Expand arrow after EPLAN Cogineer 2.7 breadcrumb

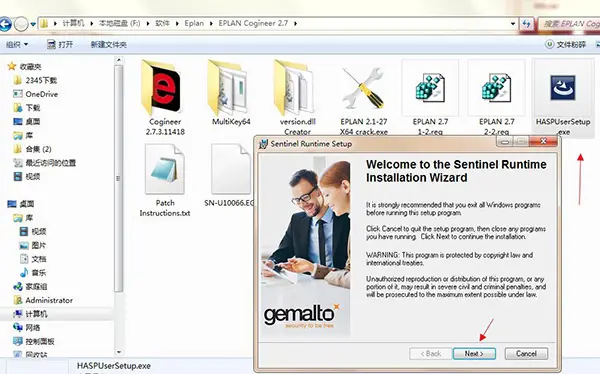295,23
